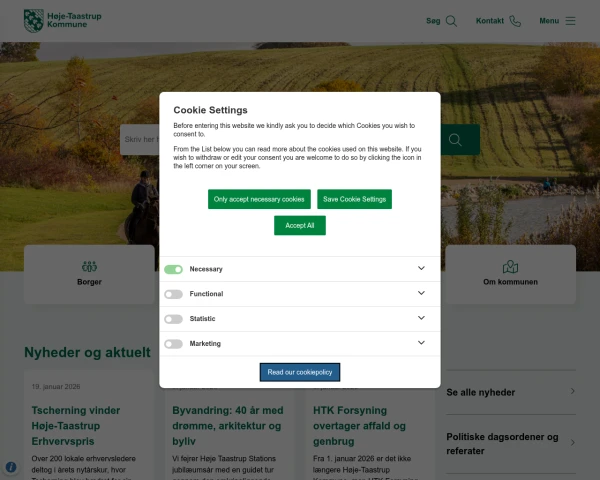Open Se alle nyheder link
The width and height of the screenshot is (600, 480).
click(481, 392)
